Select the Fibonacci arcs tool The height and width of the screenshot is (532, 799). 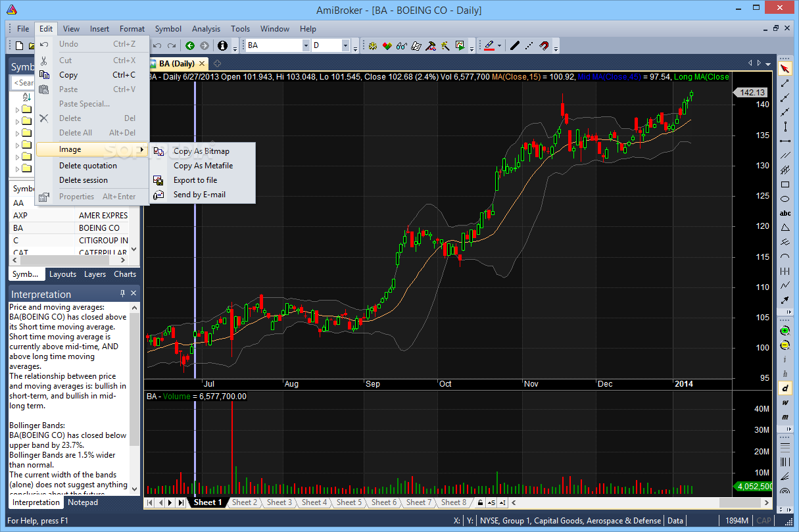point(785,490)
